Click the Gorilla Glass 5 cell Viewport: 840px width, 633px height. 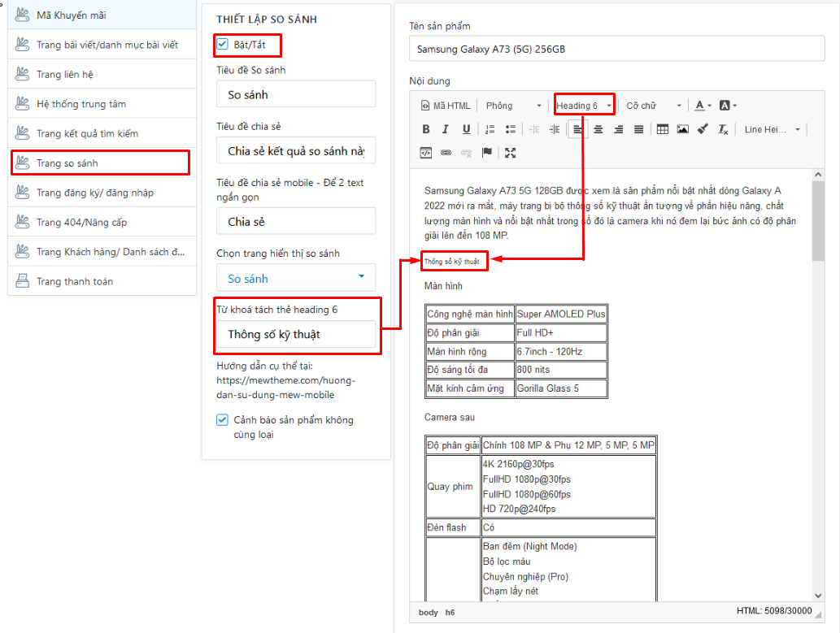561,388
